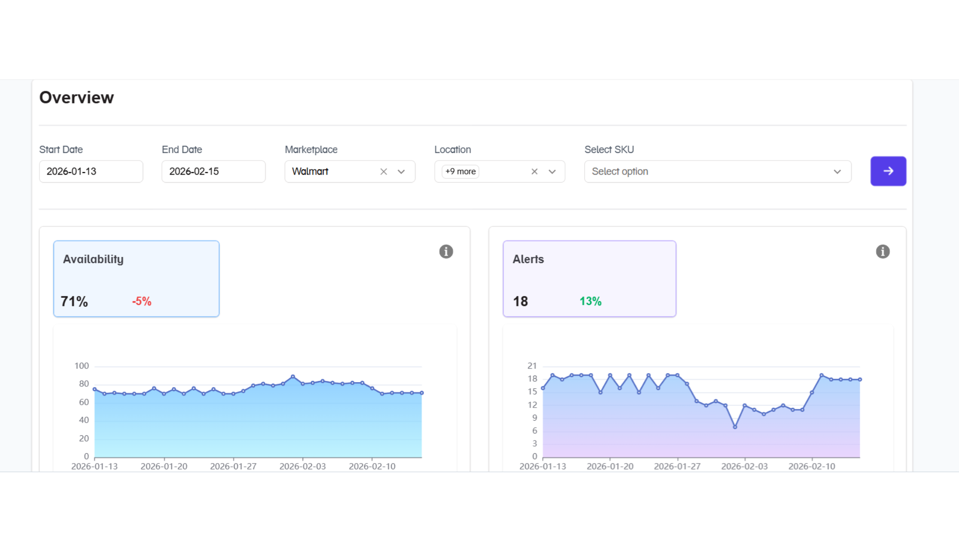Viewport: 959px width, 560px height.
Task: Submit filters with the arrow button
Action: [x=887, y=171]
